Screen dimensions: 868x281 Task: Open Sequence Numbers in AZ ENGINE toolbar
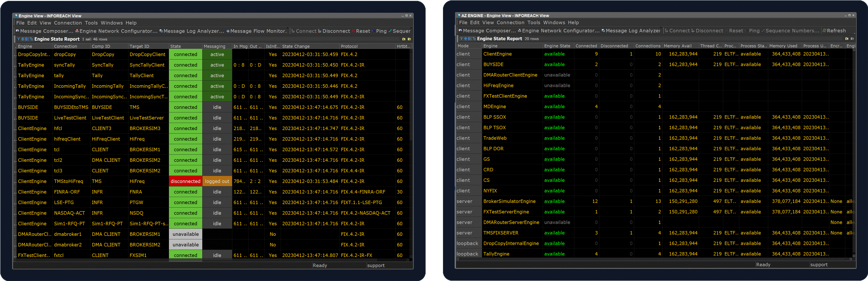tap(792, 31)
